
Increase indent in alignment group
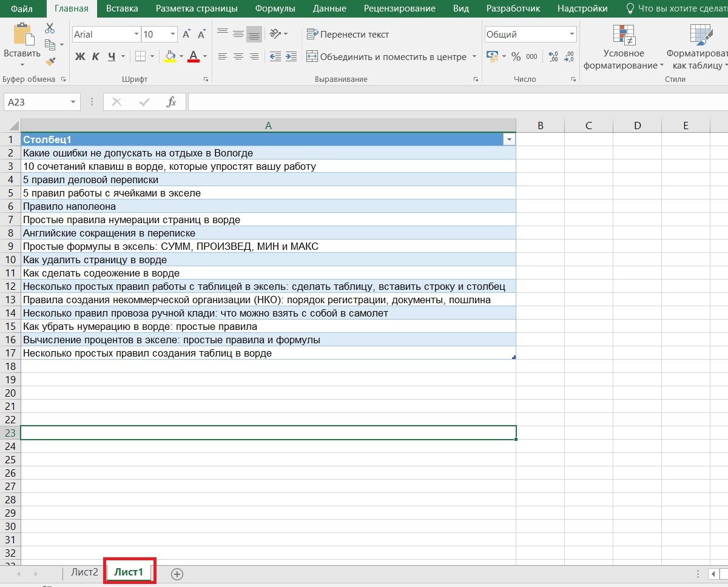point(291,56)
